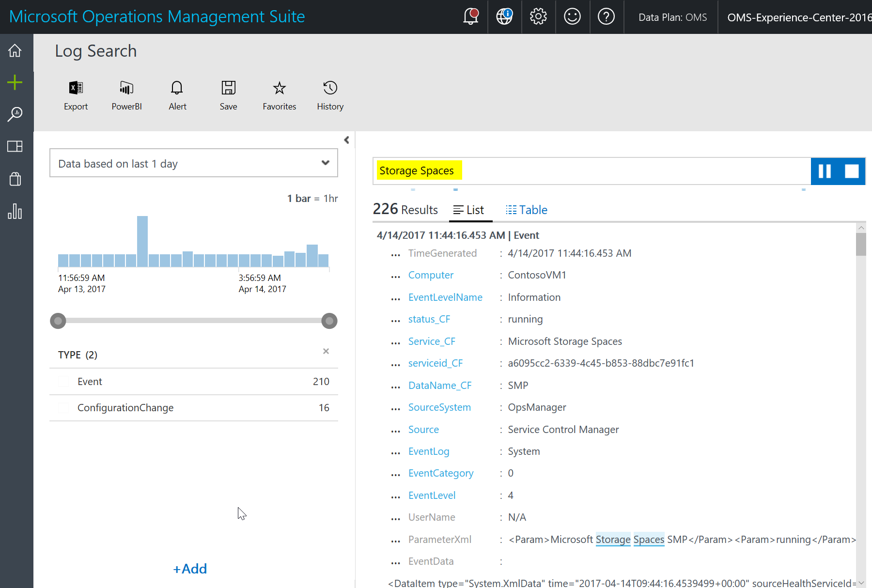
Task: Switch to Table view
Action: coord(527,210)
